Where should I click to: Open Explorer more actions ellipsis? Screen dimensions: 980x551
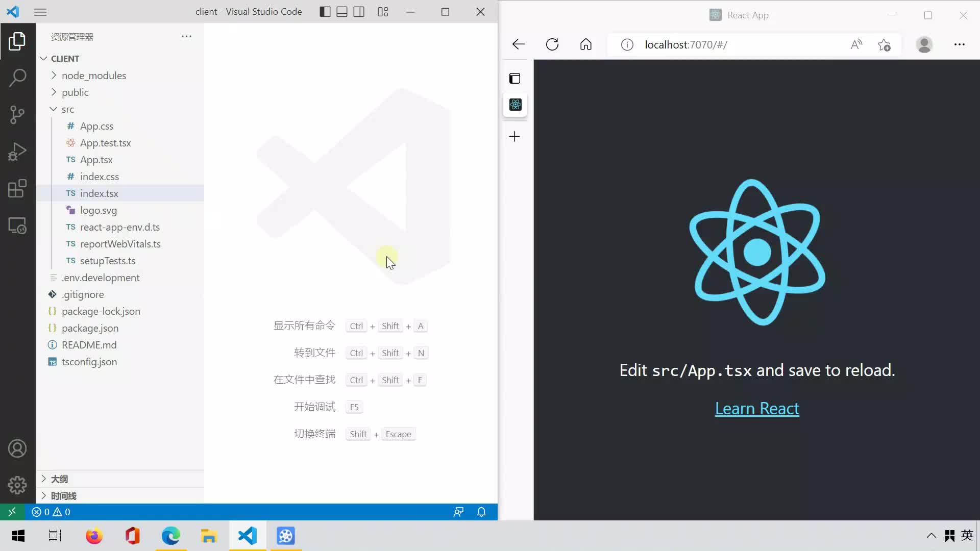click(x=186, y=36)
